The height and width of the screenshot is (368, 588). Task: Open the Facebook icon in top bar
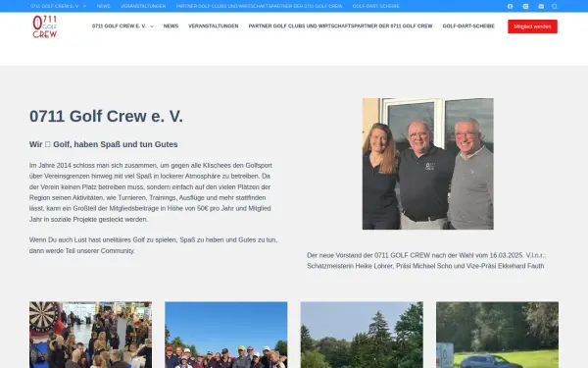510,7
